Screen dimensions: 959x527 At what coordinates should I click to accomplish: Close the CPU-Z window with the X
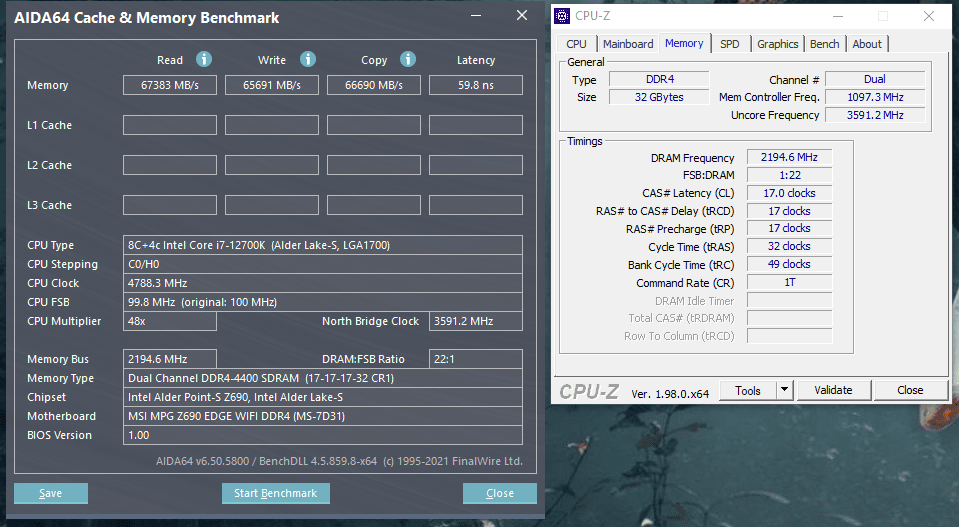[x=928, y=17]
